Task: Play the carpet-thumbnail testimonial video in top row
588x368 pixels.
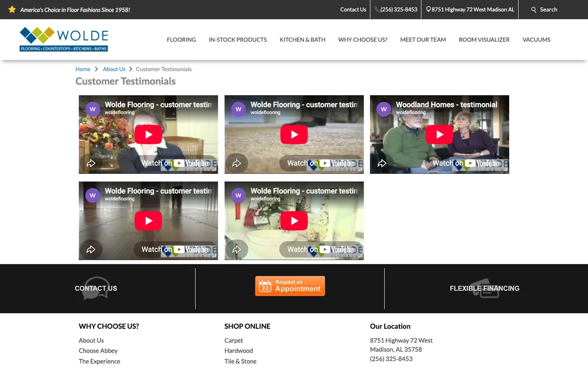Action: pyautogui.click(x=294, y=134)
